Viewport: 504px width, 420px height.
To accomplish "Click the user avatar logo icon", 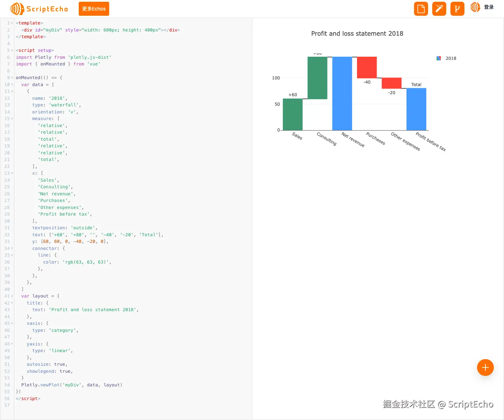I will coord(475,7).
